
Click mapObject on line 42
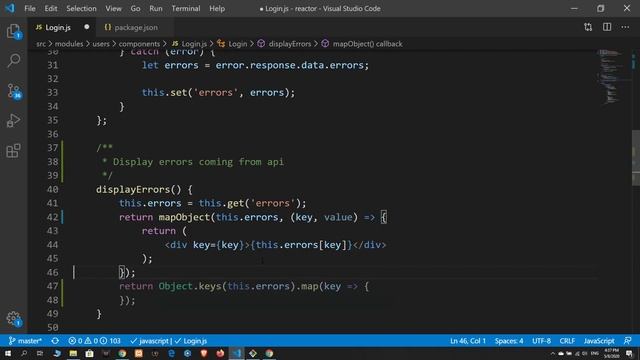point(184,217)
